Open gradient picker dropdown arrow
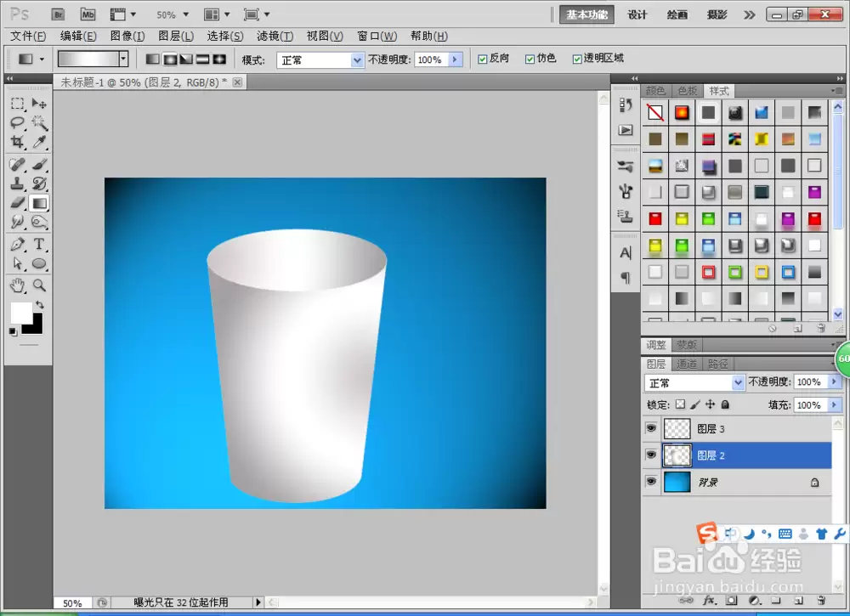This screenshot has height=616, width=850. pos(123,59)
